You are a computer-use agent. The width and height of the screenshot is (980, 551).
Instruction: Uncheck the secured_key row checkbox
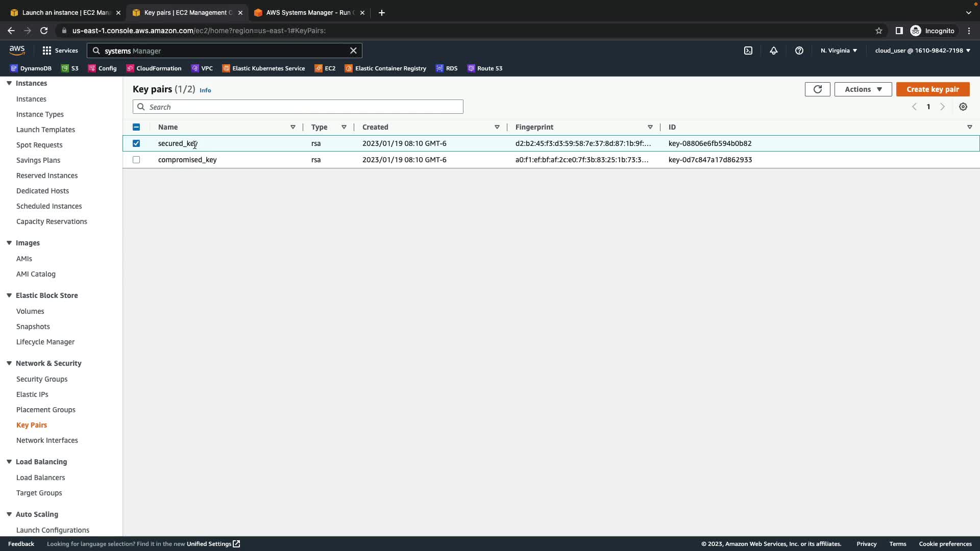click(136, 143)
